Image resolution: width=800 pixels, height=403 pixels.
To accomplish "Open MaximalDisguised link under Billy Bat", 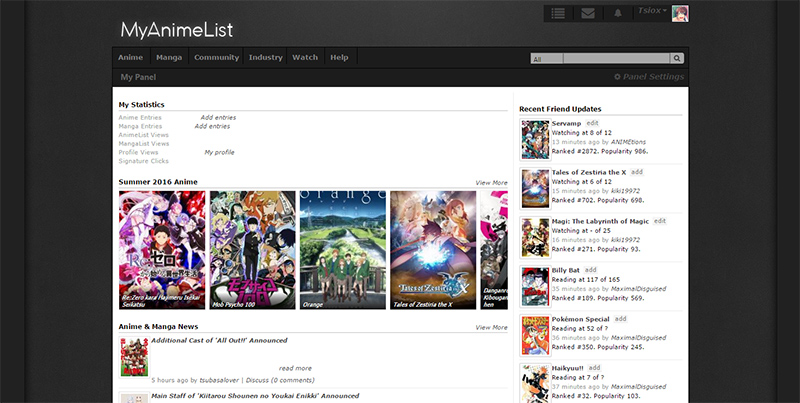I will [638, 289].
